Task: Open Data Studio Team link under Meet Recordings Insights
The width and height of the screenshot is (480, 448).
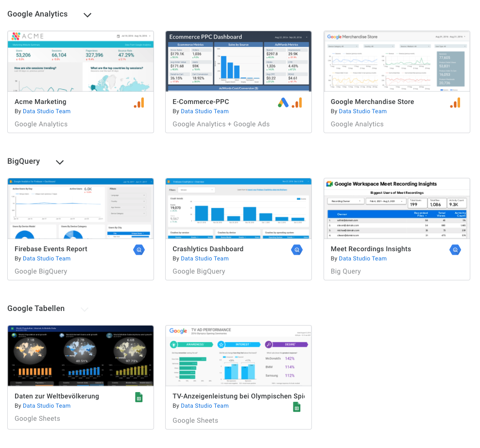Action: pyautogui.click(x=363, y=258)
